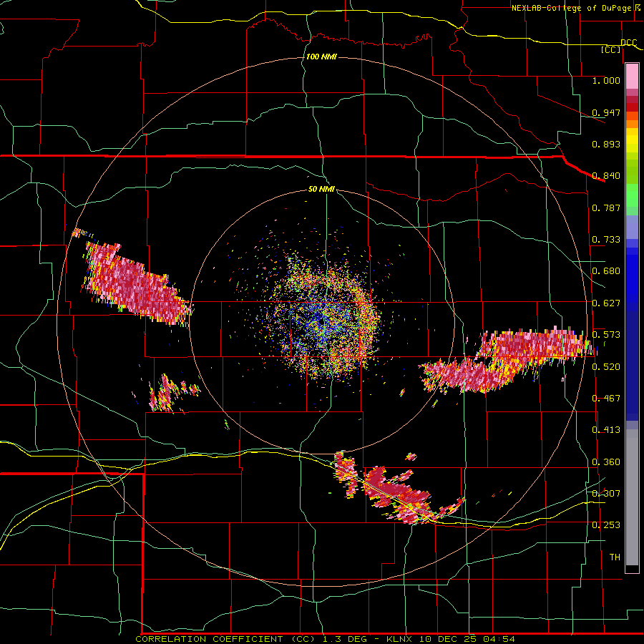This screenshot has width=644, height=644.
Task: Select the 0.947 scale value
Action: click(606, 112)
